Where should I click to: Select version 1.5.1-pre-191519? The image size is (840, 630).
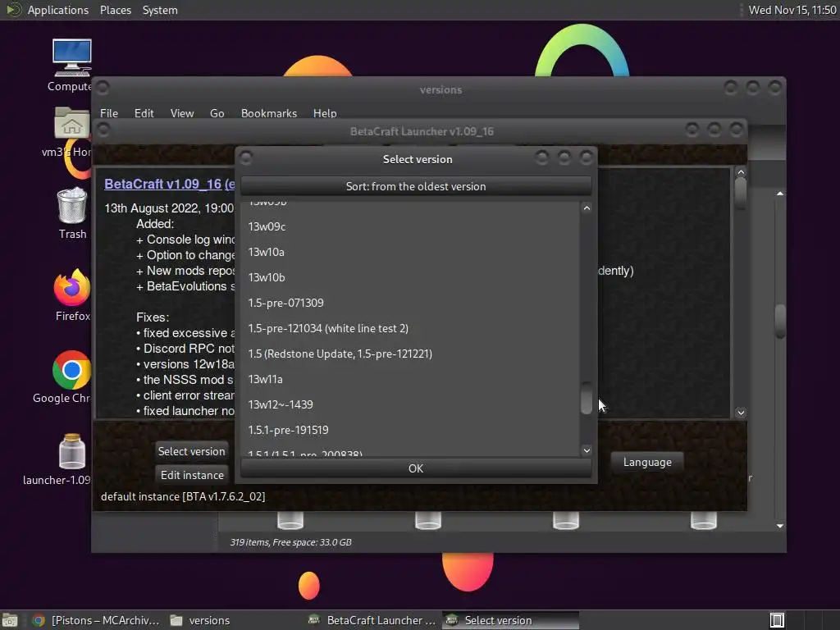coord(410,430)
